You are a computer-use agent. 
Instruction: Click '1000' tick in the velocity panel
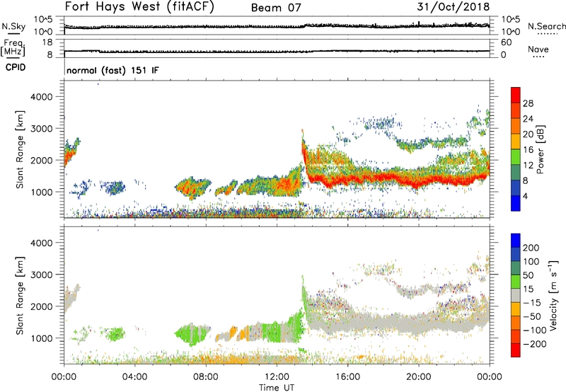click(x=42, y=338)
